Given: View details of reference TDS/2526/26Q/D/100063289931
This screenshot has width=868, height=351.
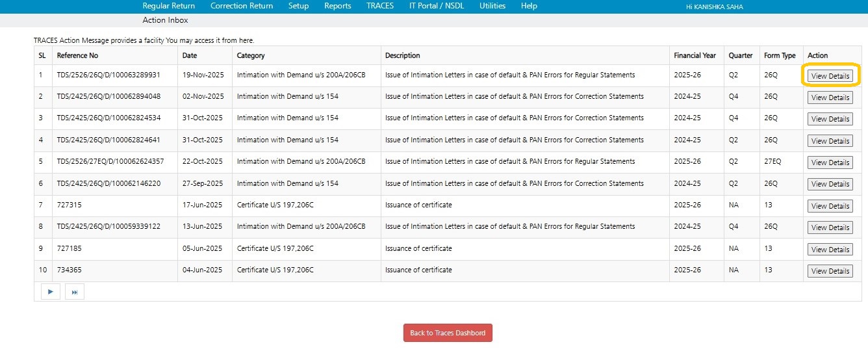Looking at the screenshot, I should click(830, 76).
